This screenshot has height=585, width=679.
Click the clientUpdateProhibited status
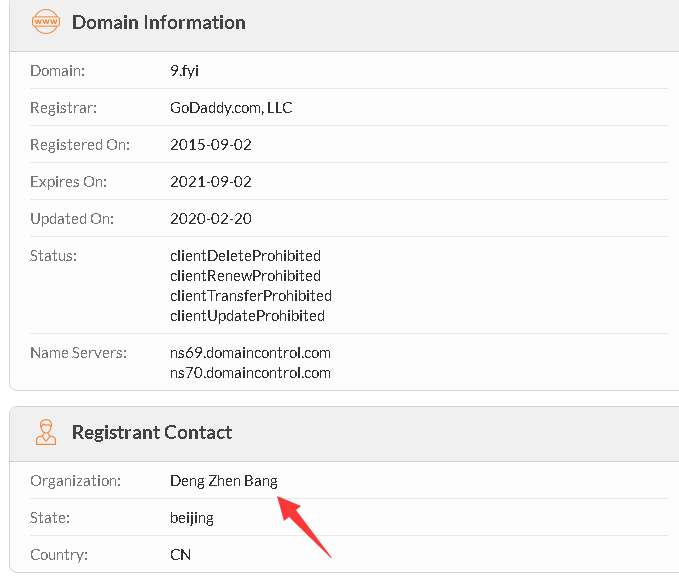[x=247, y=316]
